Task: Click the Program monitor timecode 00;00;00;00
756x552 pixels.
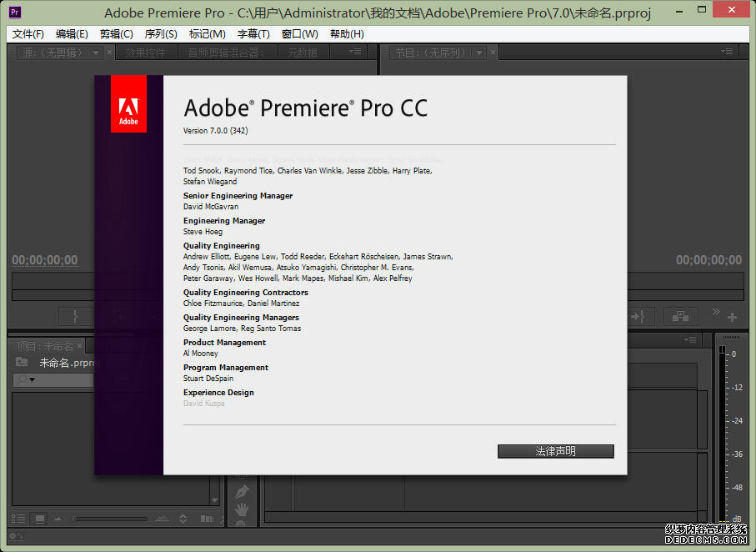Action: coord(708,260)
